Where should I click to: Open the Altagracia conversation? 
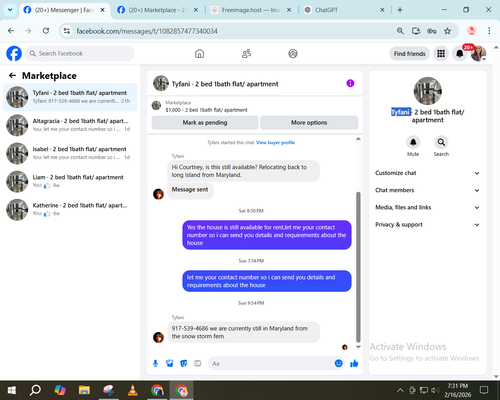tap(70, 125)
